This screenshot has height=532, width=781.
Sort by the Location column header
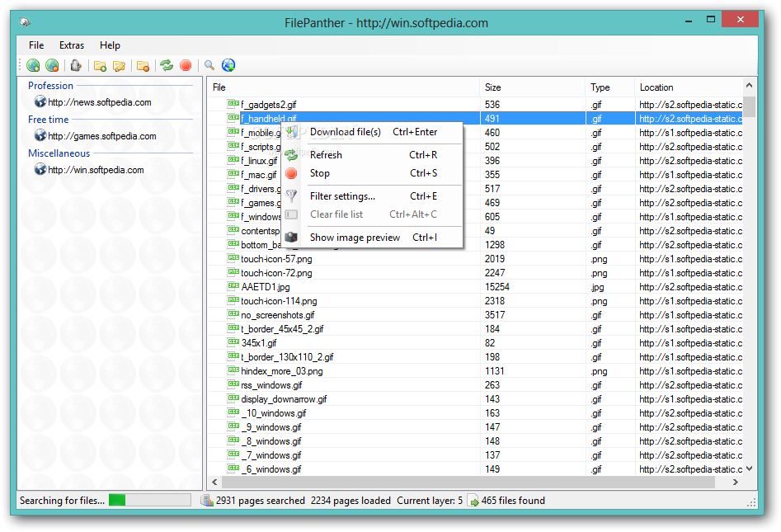[689, 87]
